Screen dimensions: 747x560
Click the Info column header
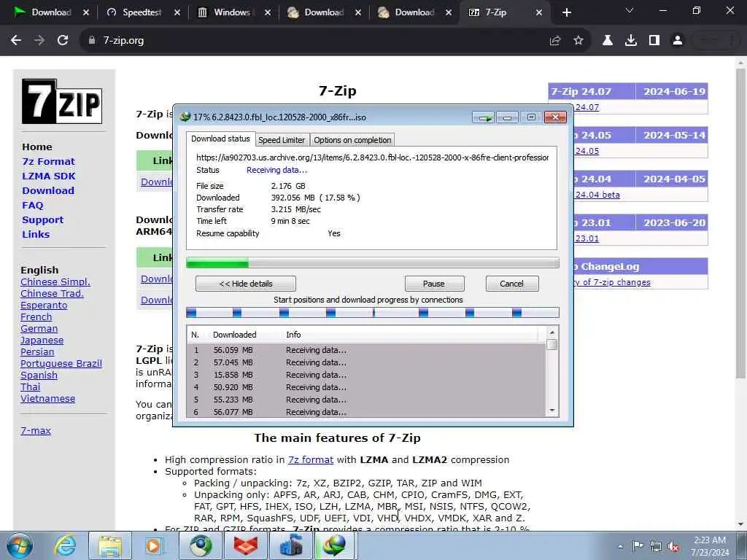293,335
